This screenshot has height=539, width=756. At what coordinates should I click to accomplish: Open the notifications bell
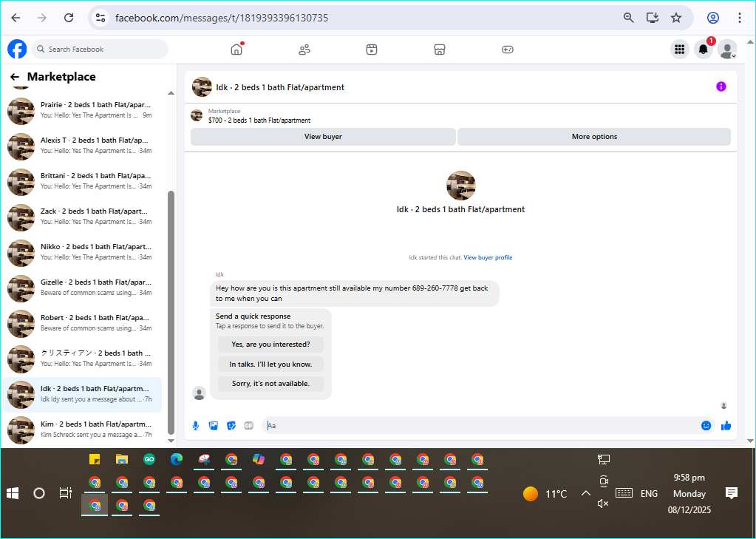[x=704, y=50]
